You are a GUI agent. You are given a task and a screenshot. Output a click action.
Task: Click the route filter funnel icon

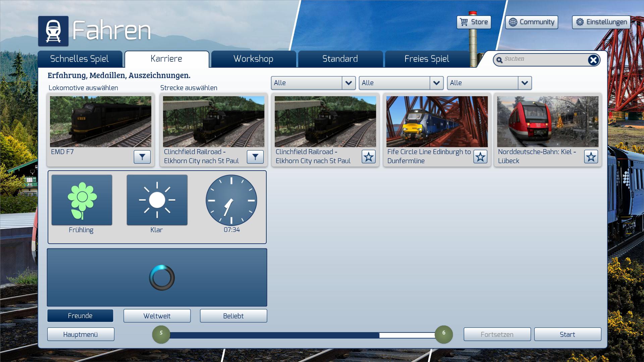point(255,157)
